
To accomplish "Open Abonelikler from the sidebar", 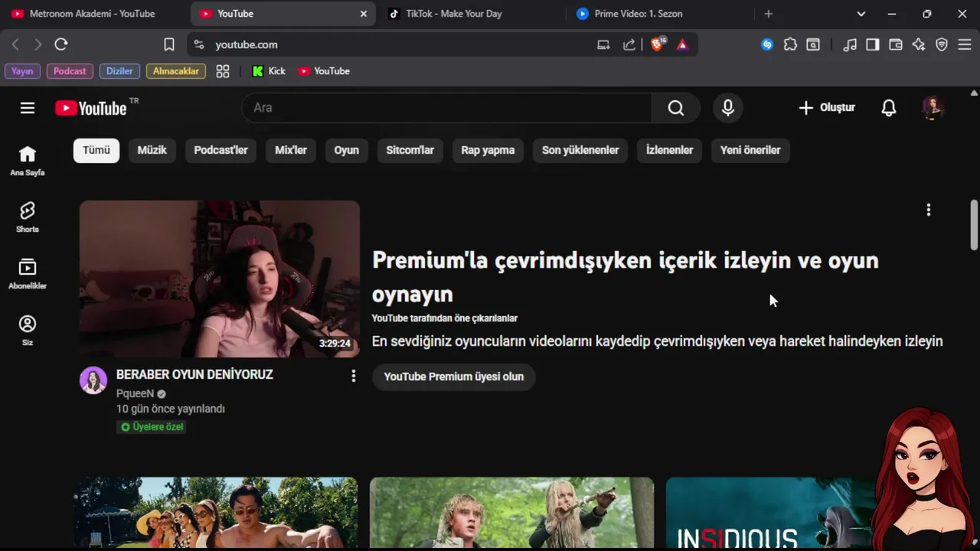I will 28,274.
